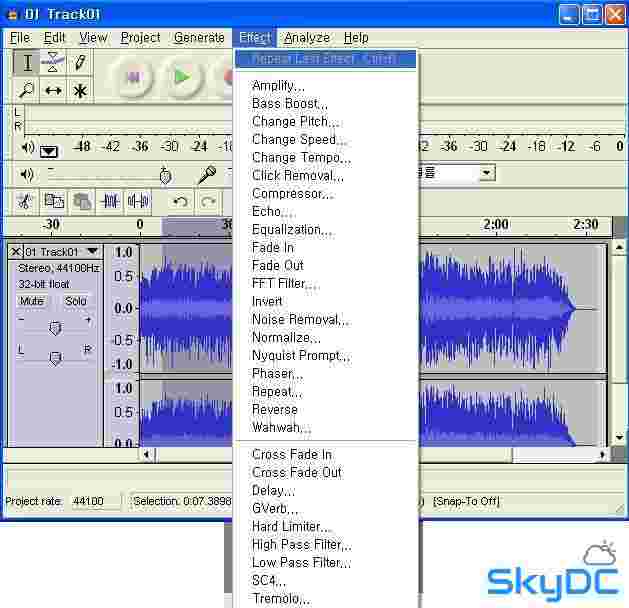Close track with the X button
The image size is (629, 608).
tap(15, 252)
